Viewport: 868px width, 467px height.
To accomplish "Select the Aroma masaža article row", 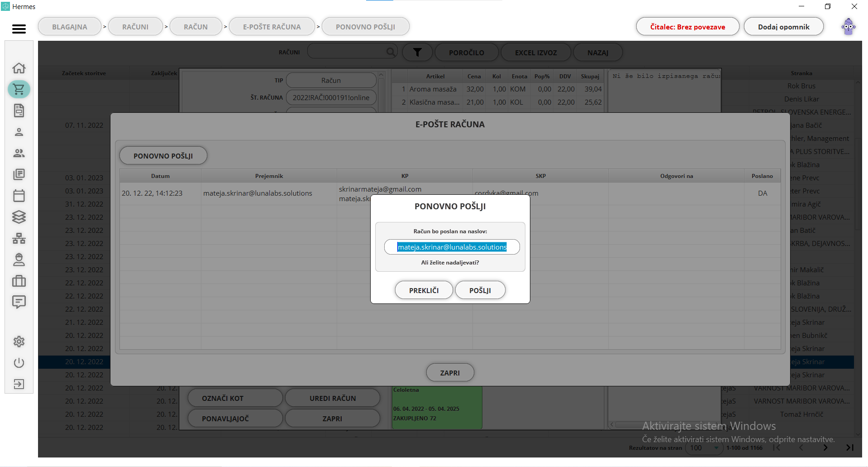I will tap(497, 89).
